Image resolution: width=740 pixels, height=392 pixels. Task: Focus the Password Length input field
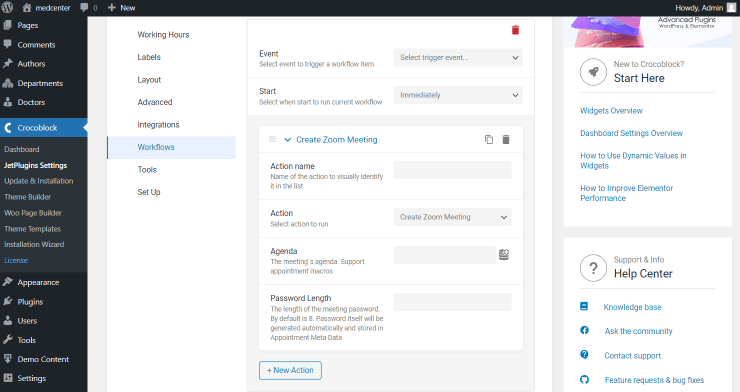452,302
